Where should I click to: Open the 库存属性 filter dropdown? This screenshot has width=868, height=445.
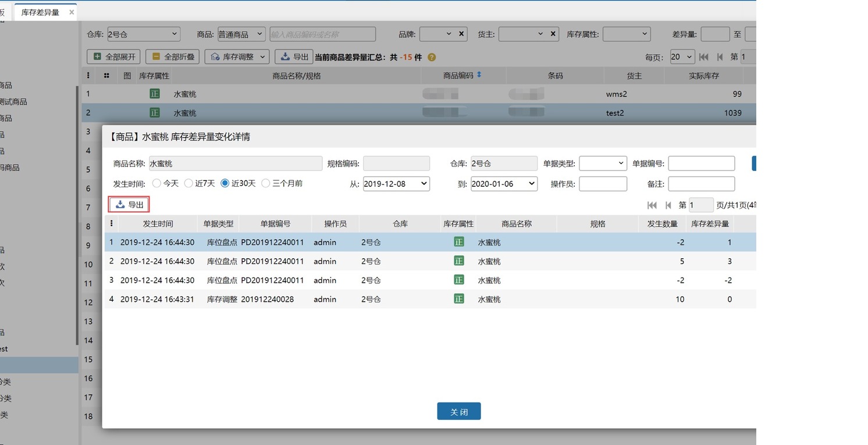click(627, 34)
